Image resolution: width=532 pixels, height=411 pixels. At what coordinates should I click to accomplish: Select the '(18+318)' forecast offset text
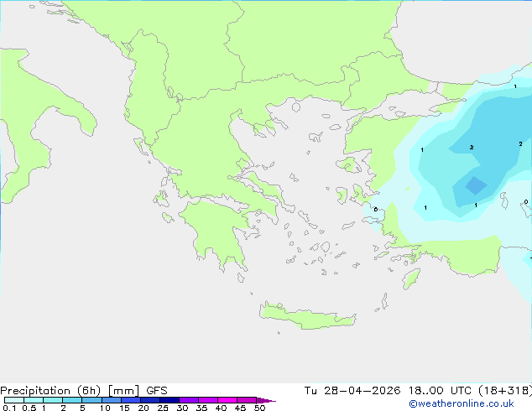[x=505, y=391]
